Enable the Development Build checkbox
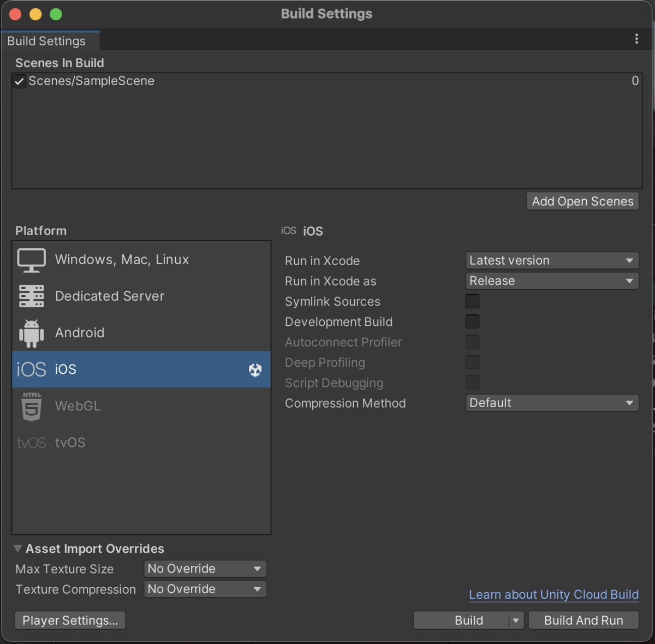The width and height of the screenshot is (655, 644). [x=472, y=321]
